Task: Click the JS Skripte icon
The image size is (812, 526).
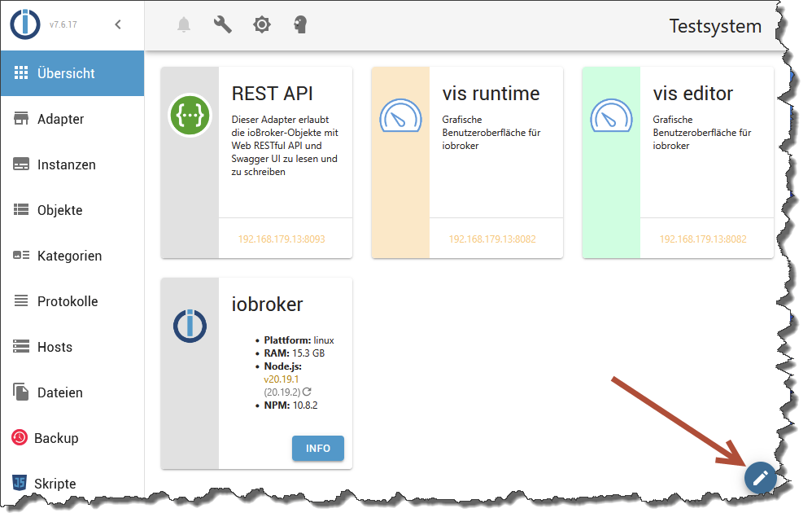Action: tap(20, 483)
